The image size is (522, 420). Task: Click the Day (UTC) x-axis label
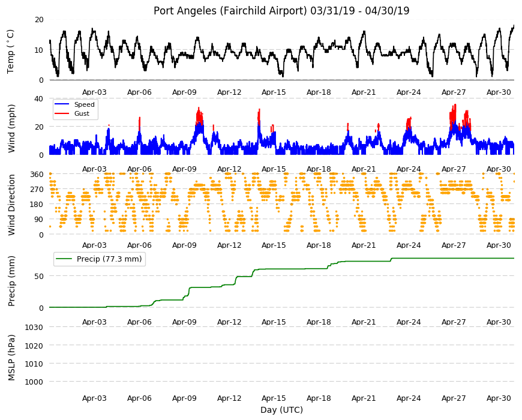click(281, 410)
